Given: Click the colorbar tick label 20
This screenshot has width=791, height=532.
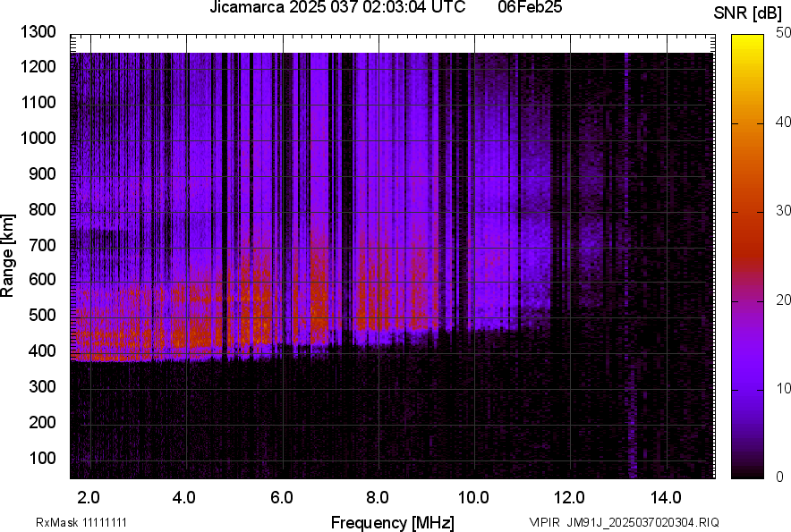Looking at the screenshot, I should tap(784, 300).
